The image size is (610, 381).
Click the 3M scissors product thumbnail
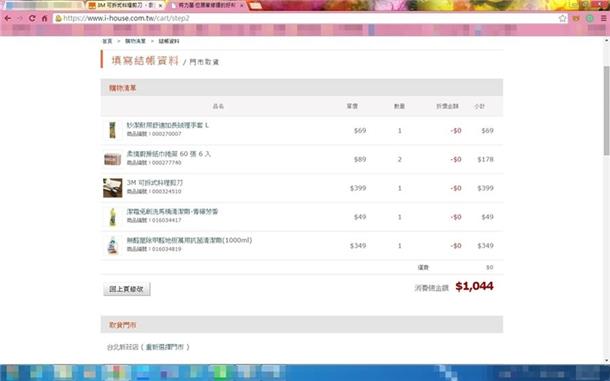[113, 188]
